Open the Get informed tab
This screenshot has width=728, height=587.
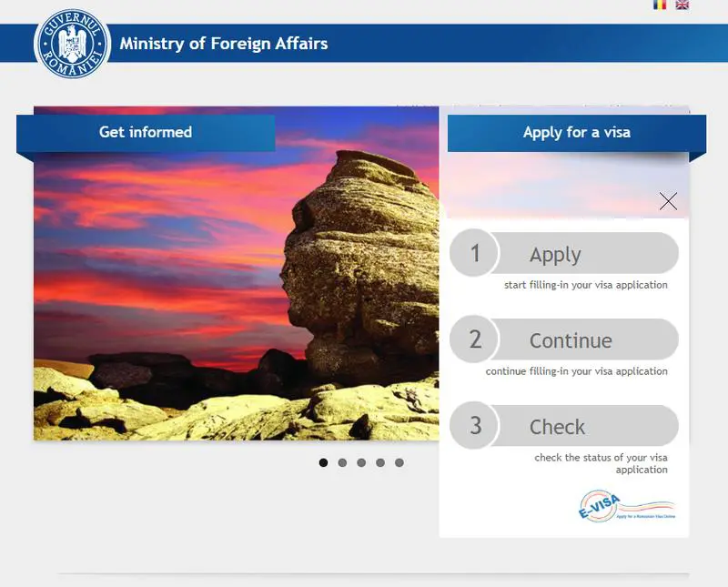coord(146,132)
